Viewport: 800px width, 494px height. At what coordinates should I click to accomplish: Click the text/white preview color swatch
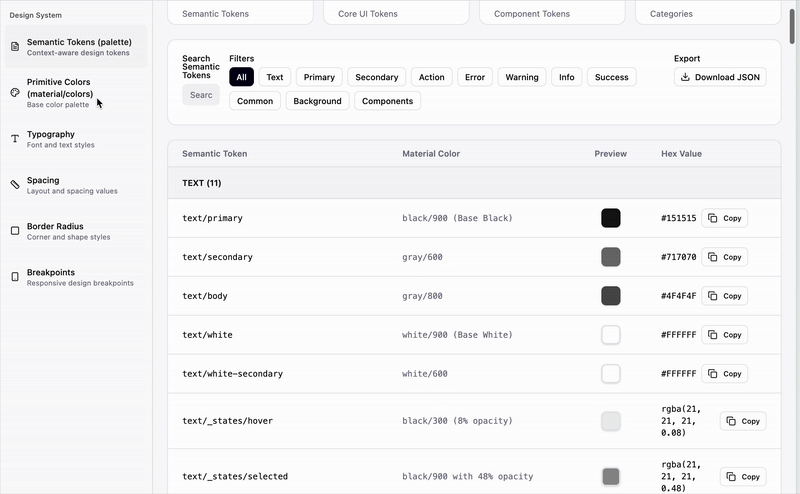610,335
